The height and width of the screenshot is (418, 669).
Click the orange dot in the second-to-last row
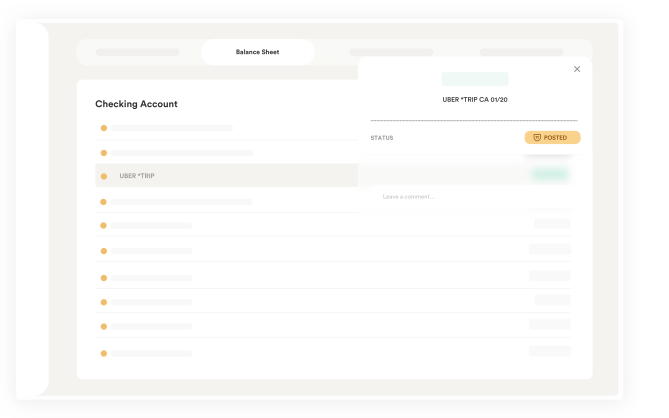tap(103, 327)
